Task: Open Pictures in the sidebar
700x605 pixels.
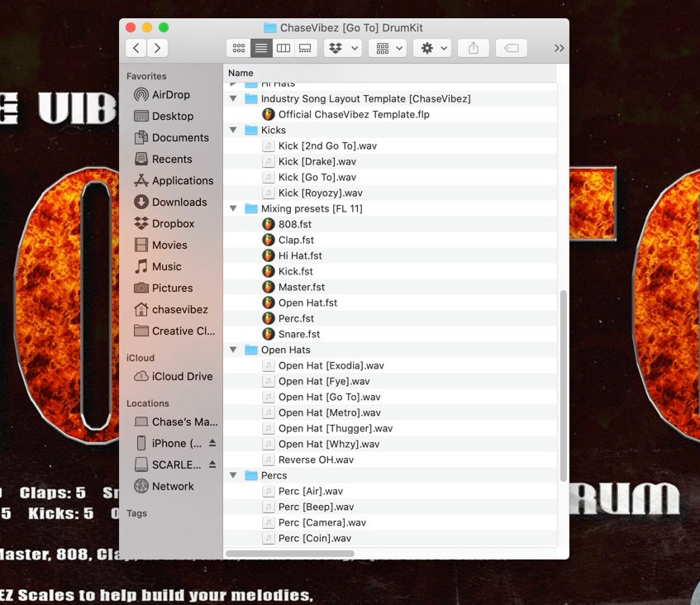Action: (x=173, y=288)
